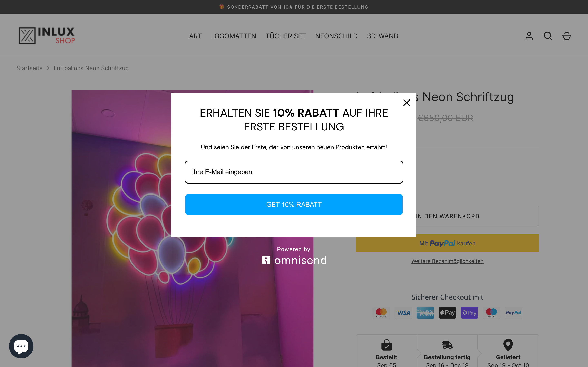Open the 3D-WAND category

point(382,36)
